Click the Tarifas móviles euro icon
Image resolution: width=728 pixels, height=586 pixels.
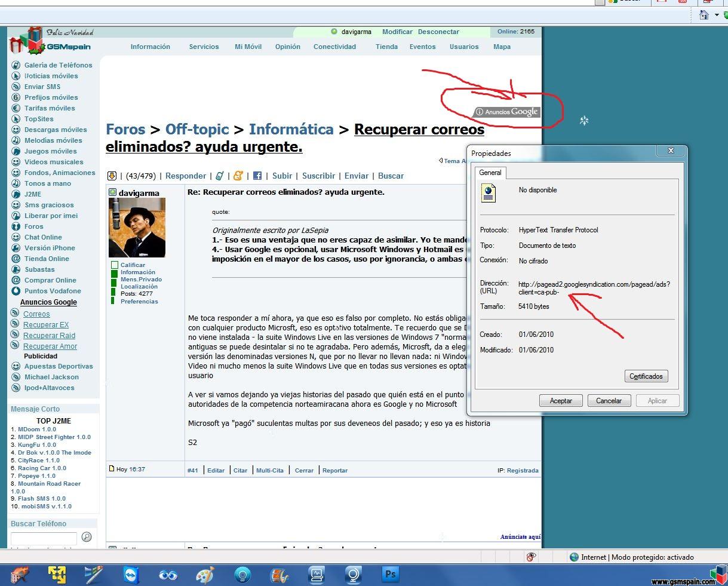(x=16, y=108)
